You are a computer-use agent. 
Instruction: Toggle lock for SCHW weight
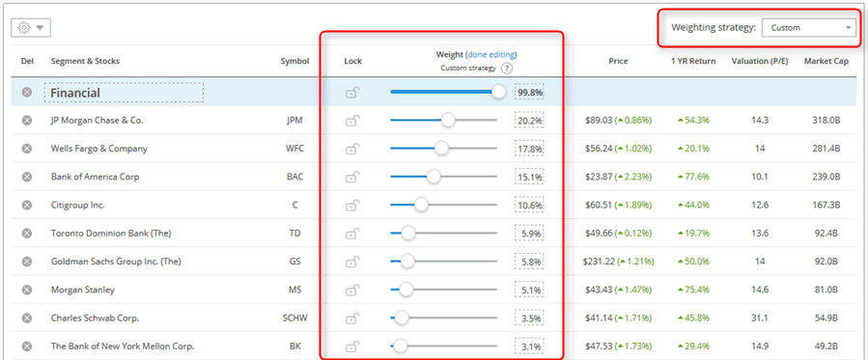tap(352, 318)
